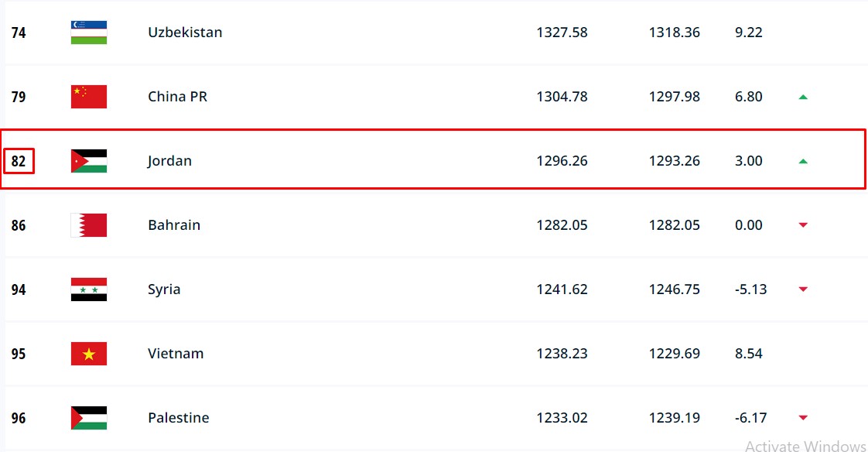Click red down arrow in Syria row
The width and height of the screenshot is (868, 452).
coord(803,289)
